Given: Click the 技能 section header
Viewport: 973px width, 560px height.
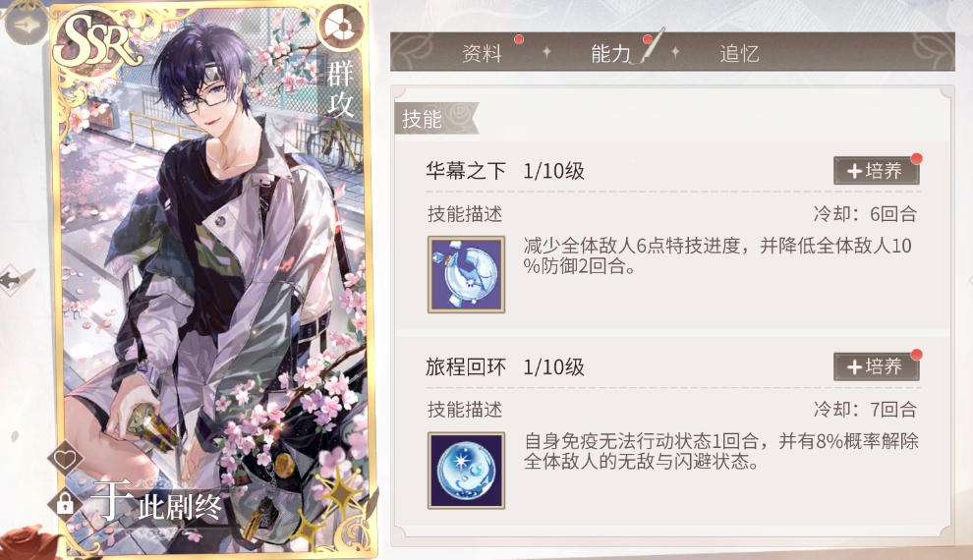Looking at the screenshot, I should [x=422, y=119].
